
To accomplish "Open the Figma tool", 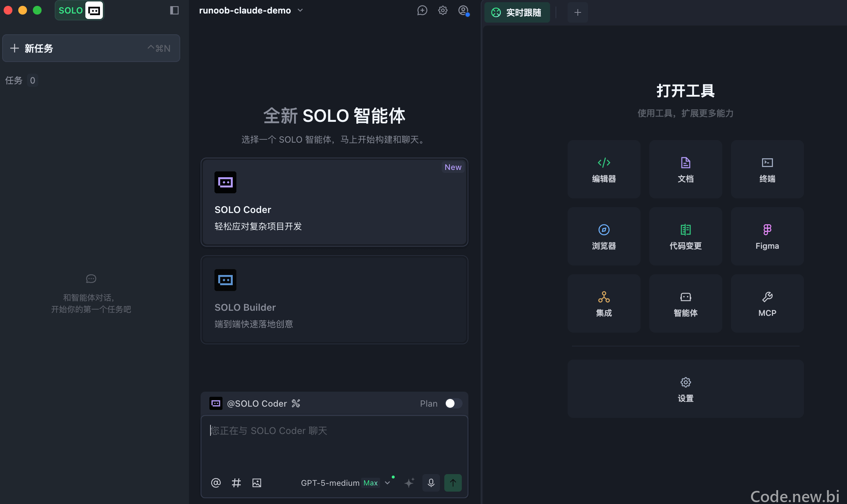I will pyautogui.click(x=767, y=236).
